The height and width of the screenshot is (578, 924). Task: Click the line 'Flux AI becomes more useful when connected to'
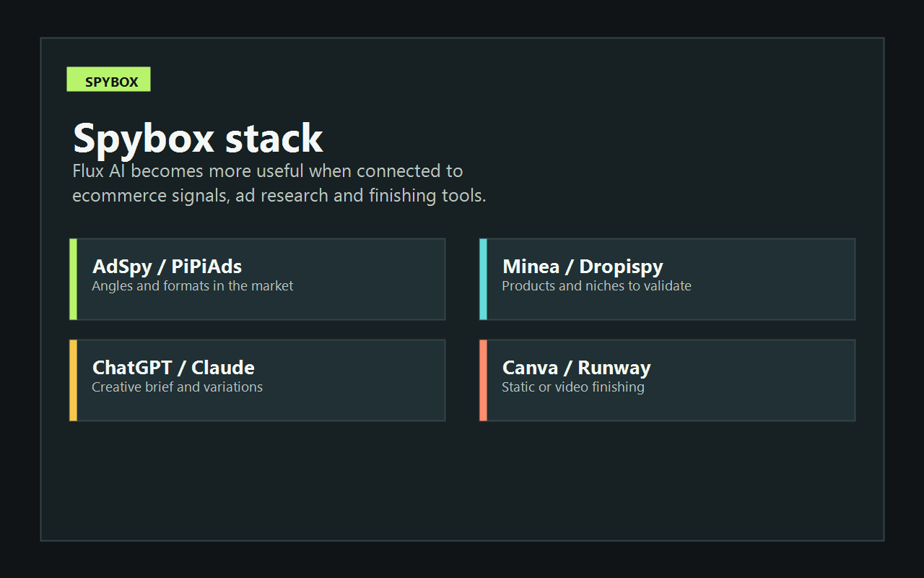[268, 171]
